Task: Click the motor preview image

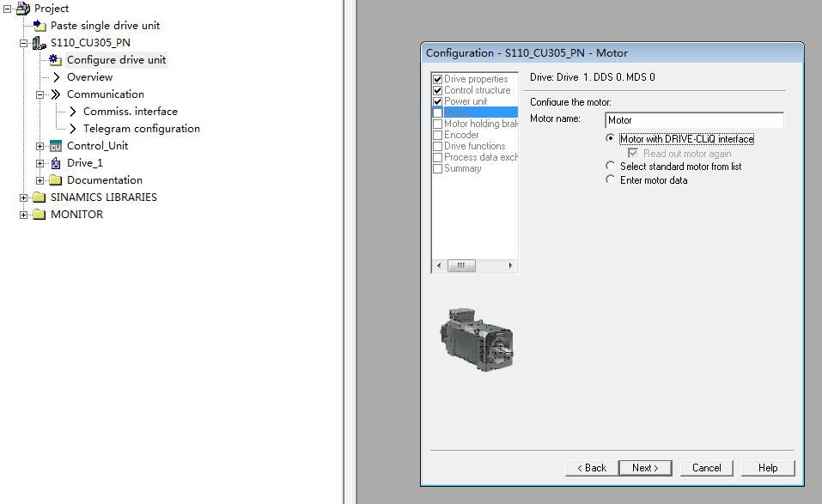Action: pyautogui.click(x=477, y=339)
